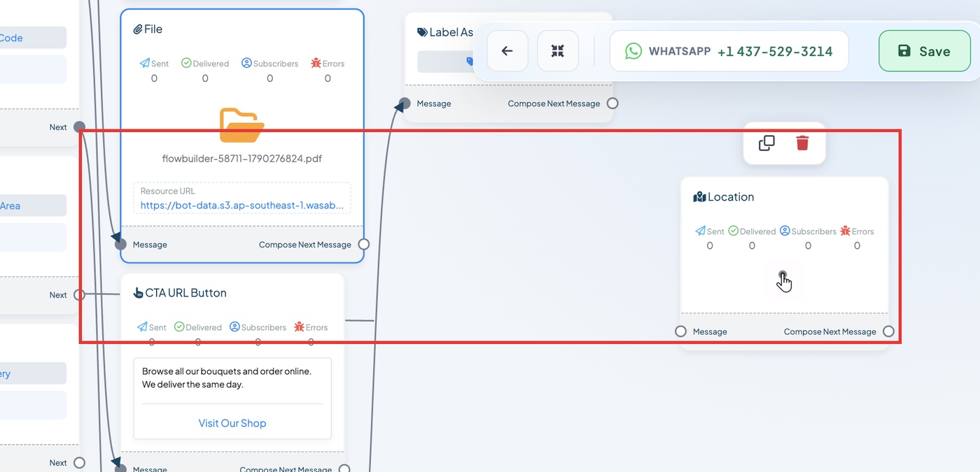Click the map icon beside the Location title
This screenshot has height=472, width=980.
click(x=699, y=197)
